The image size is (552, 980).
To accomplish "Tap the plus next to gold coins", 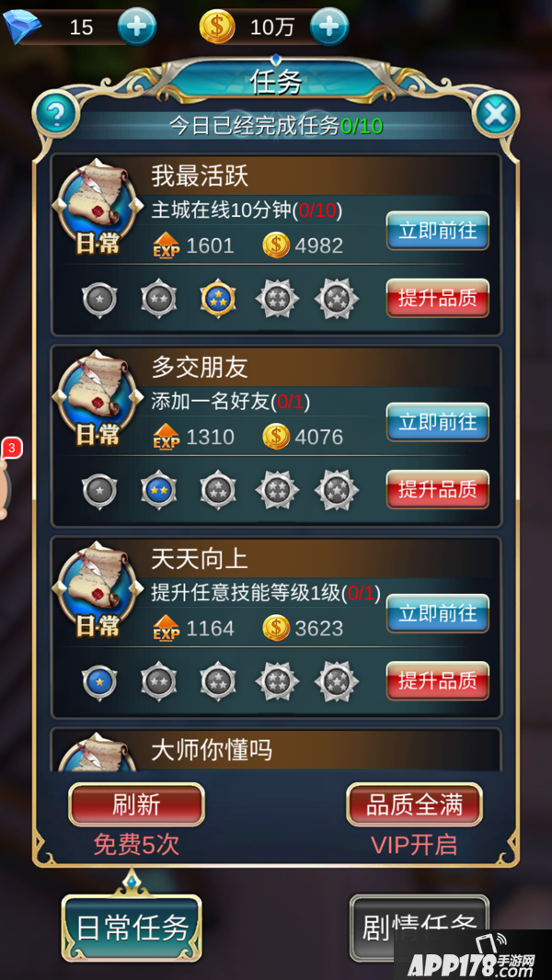I will [329, 27].
